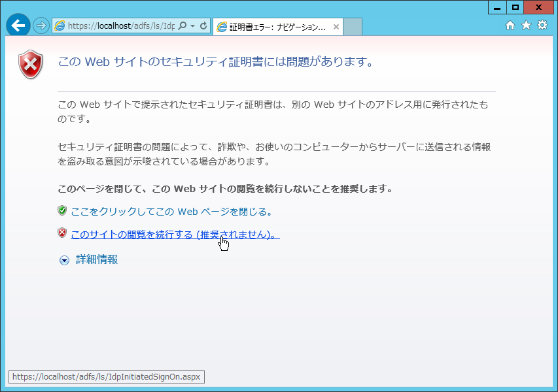Click the paragraph starting この Web サイトで提示された
This screenshot has height=392, width=558.
pos(273,111)
